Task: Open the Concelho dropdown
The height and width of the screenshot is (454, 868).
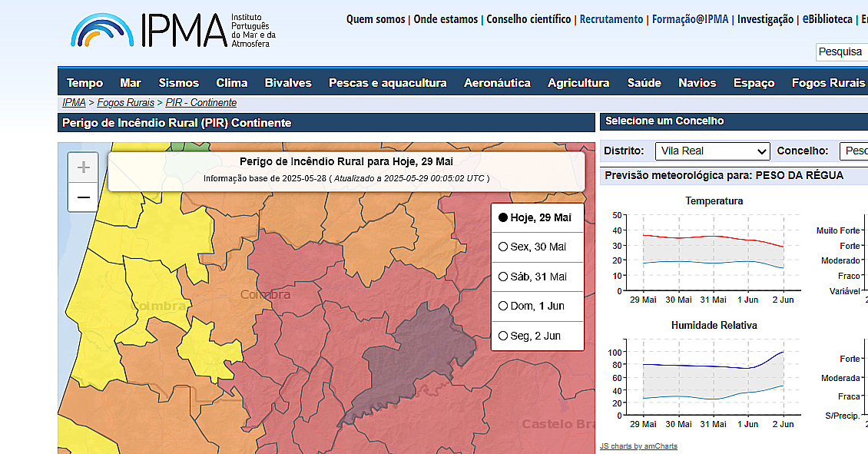Action: coord(854,151)
